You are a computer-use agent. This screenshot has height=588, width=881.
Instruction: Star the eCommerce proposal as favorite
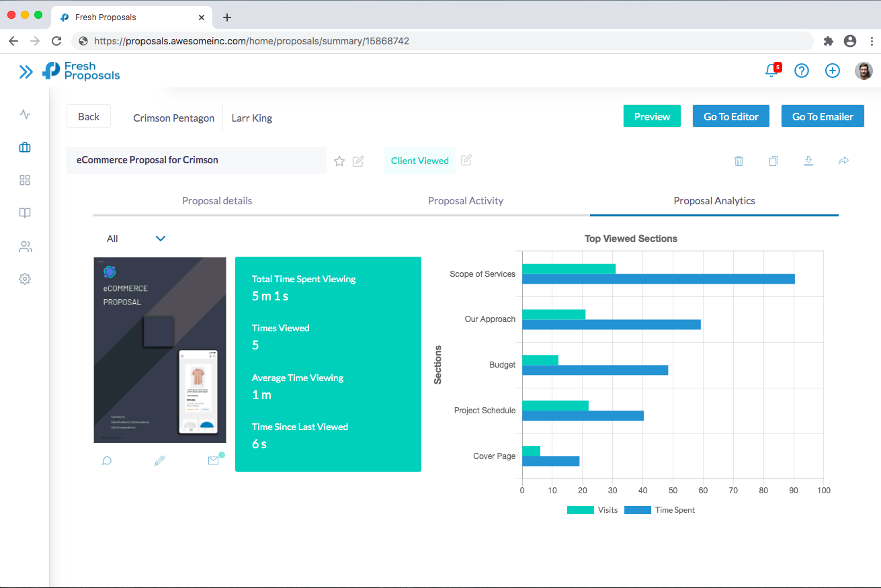click(x=339, y=161)
